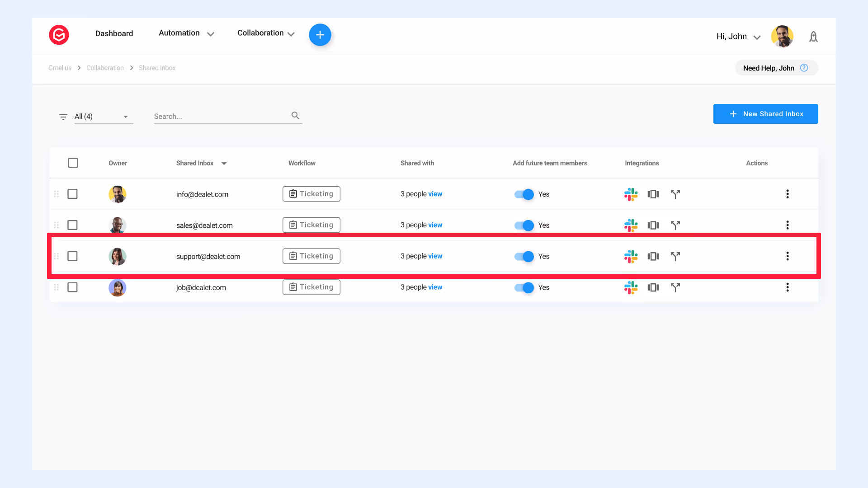Viewport: 868px width, 488px height.
Task: Click the filter lines icon beside All (4)
Action: [x=63, y=117]
